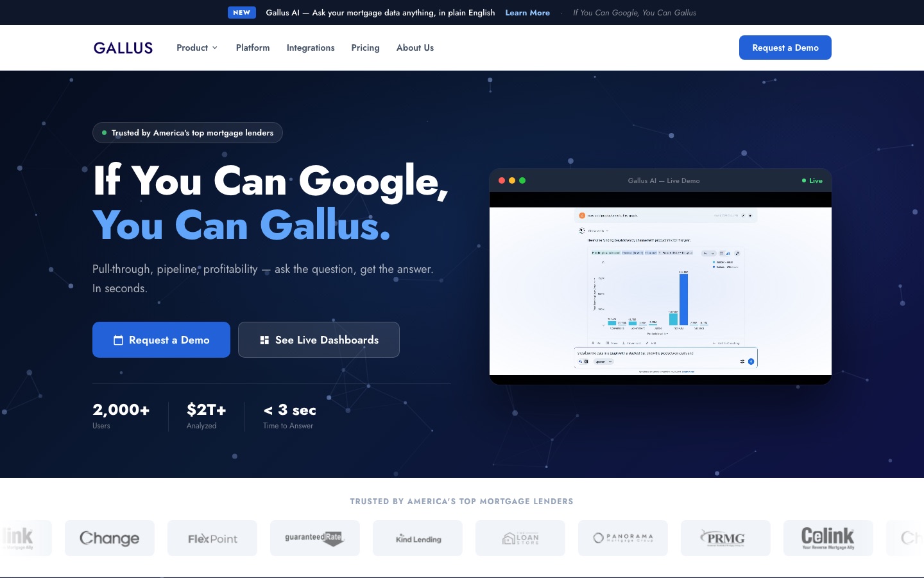
Task: Expand the Product menu chevron
Action: [215, 48]
